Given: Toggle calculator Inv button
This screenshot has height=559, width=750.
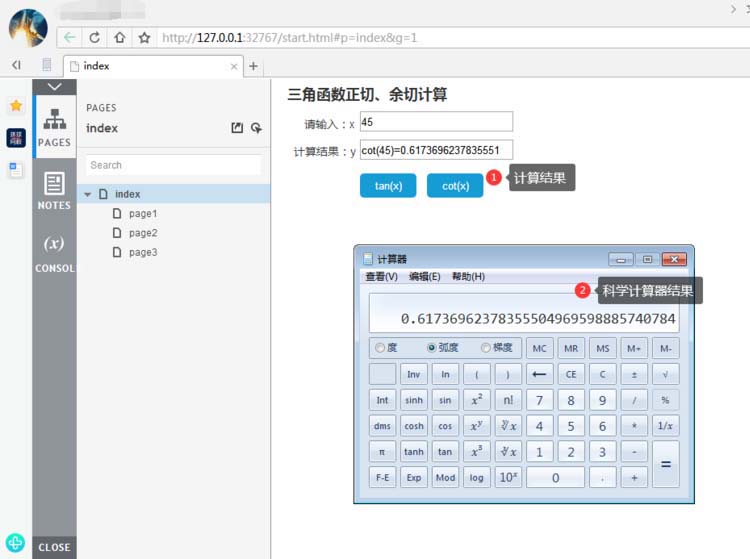Looking at the screenshot, I should tap(414, 374).
